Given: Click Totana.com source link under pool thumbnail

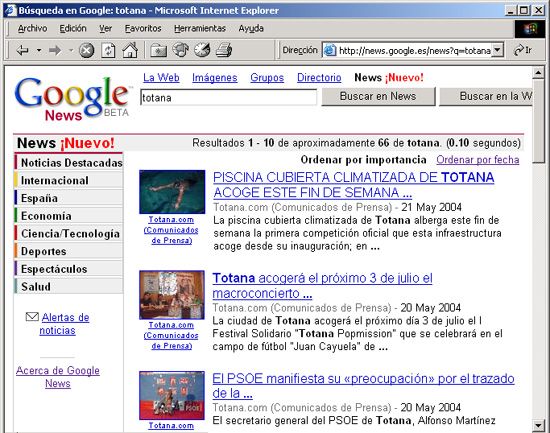Looking at the screenshot, I should click(x=171, y=230).
